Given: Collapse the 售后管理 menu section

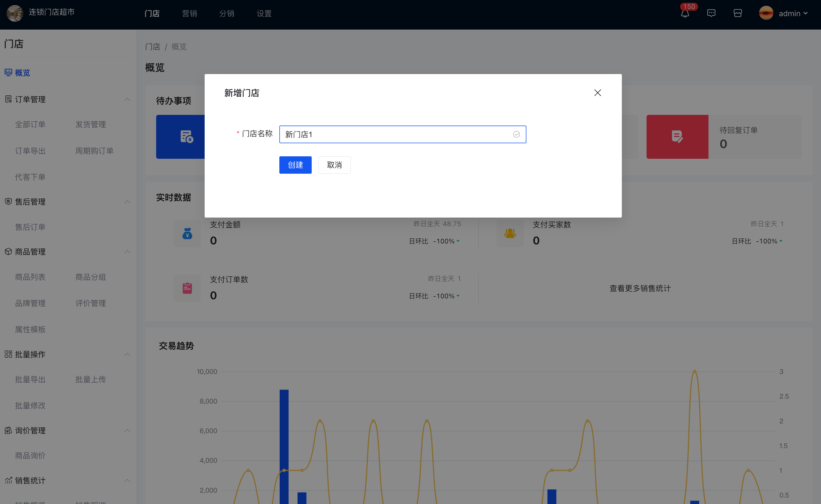Looking at the screenshot, I should [127, 202].
